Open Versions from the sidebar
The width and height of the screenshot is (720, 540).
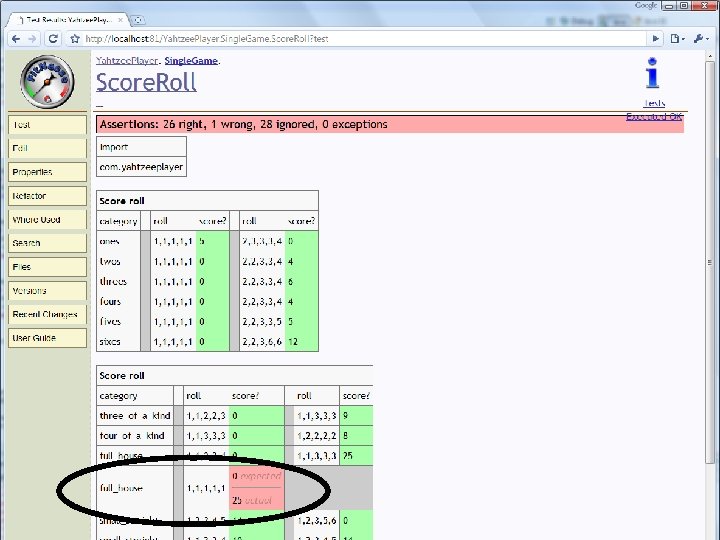point(47,291)
